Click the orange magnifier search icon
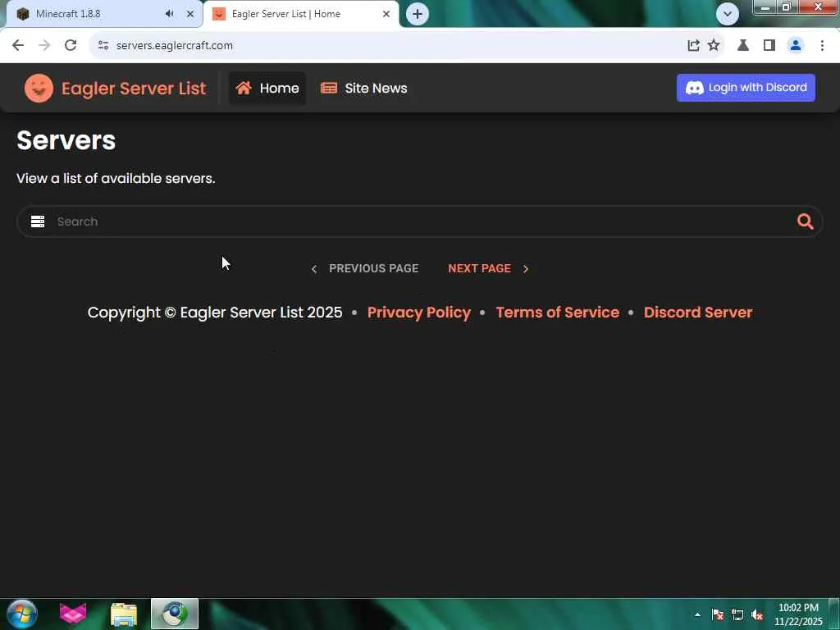The height and width of the screenshot is (630, 840). pos(805,221)
